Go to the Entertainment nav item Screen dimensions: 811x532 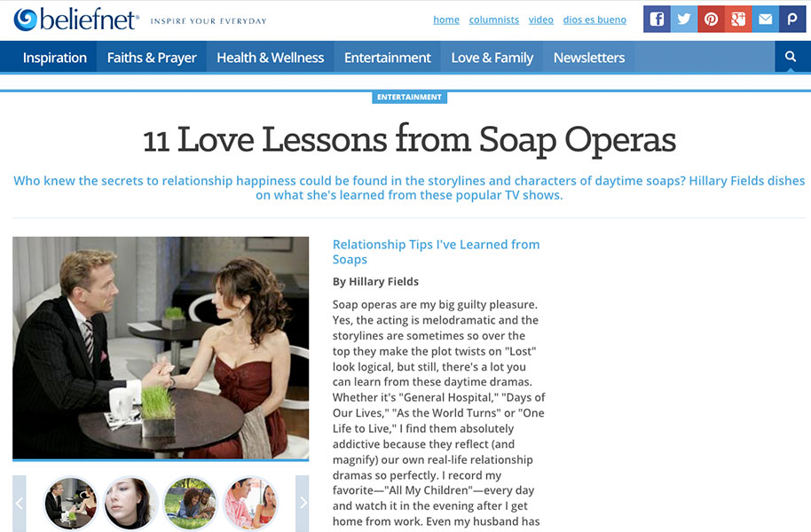click(x=388, y=58)
